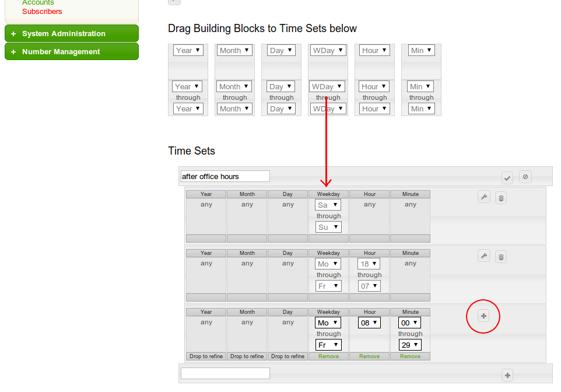This screenshot has height=392, width=561.
Task: Open the Subscribers link in the sidebar
Action: click(42, 12)
